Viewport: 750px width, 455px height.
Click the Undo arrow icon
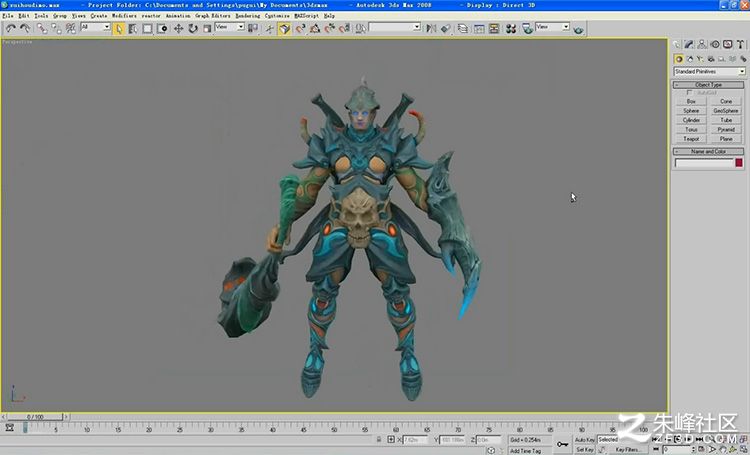click(x=11, y=29)
